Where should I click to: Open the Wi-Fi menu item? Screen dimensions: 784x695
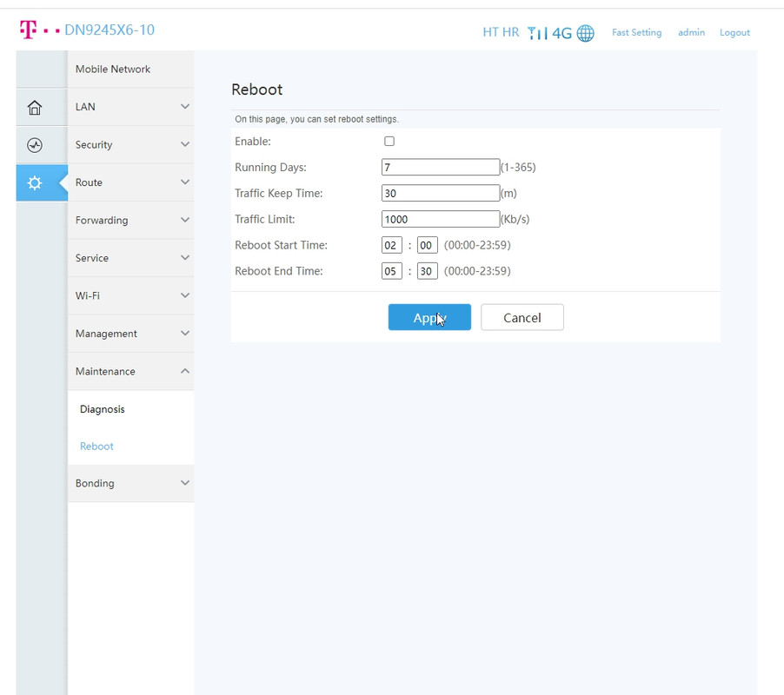coord(130,295)
